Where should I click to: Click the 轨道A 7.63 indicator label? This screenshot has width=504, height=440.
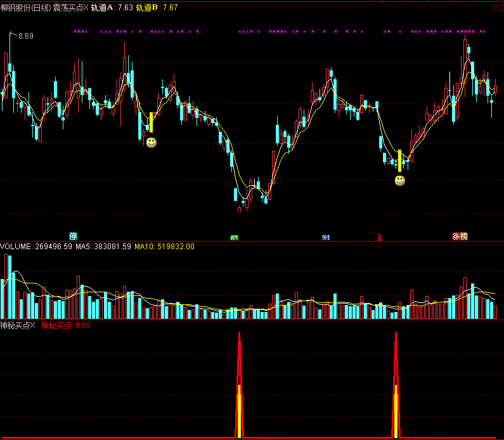pos(112,8)
